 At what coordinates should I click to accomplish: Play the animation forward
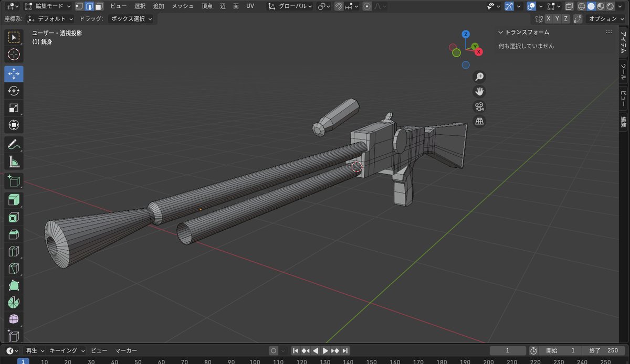325,350
